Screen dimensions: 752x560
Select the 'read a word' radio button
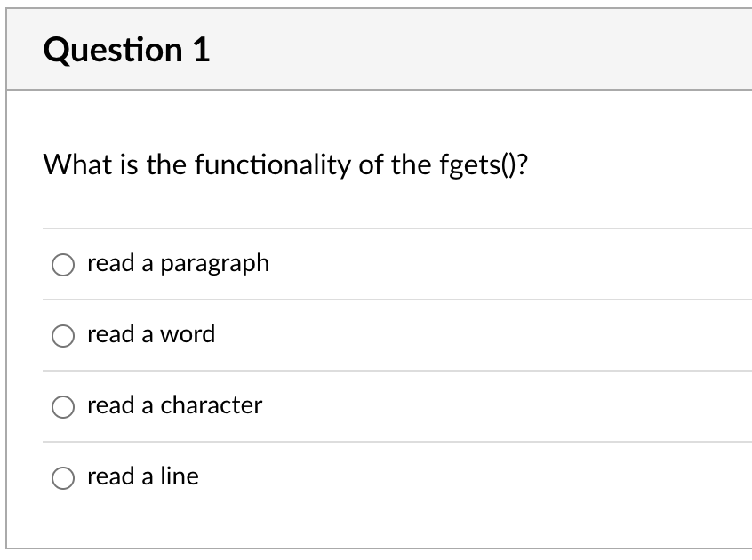pyautogui.click(x=62, y=335)
